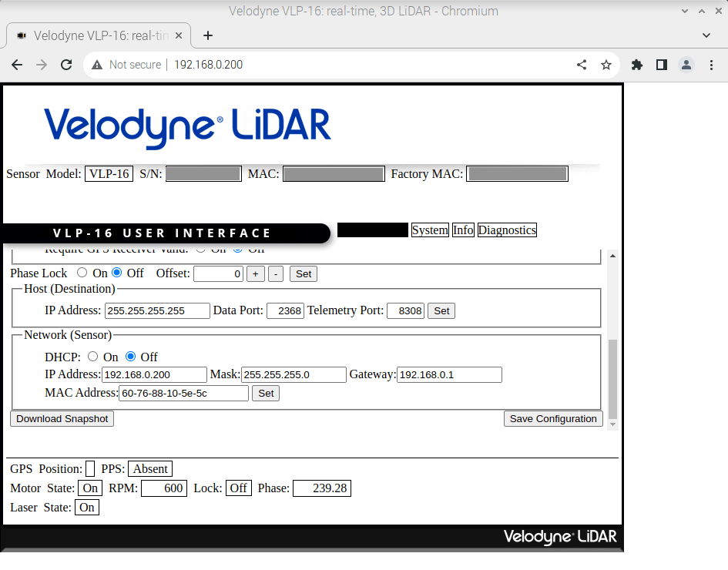
Task: Switch to the Diagnostics tab
Action: [507, 230]
